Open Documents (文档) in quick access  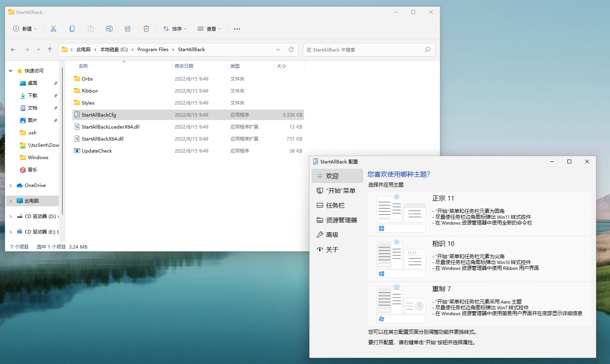33,108
